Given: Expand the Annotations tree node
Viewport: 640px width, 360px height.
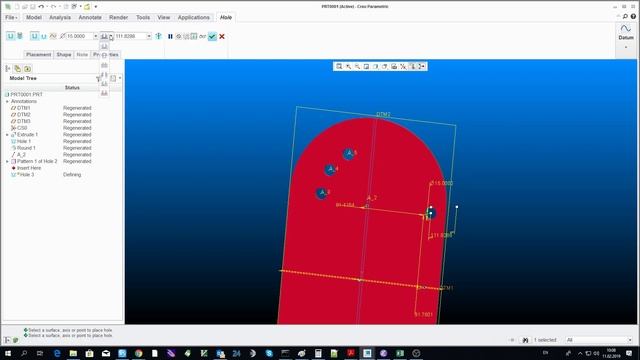Looking at the screenshot, I should pos(7,101).
